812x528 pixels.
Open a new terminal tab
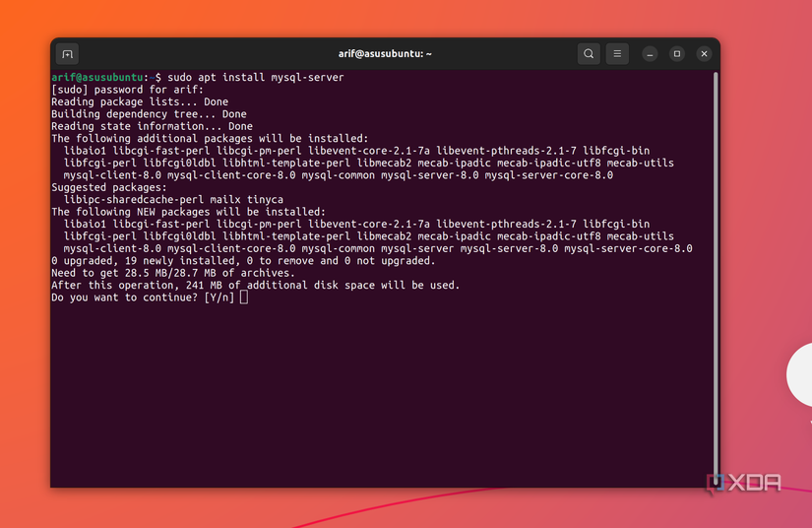(x=67, y=54)
